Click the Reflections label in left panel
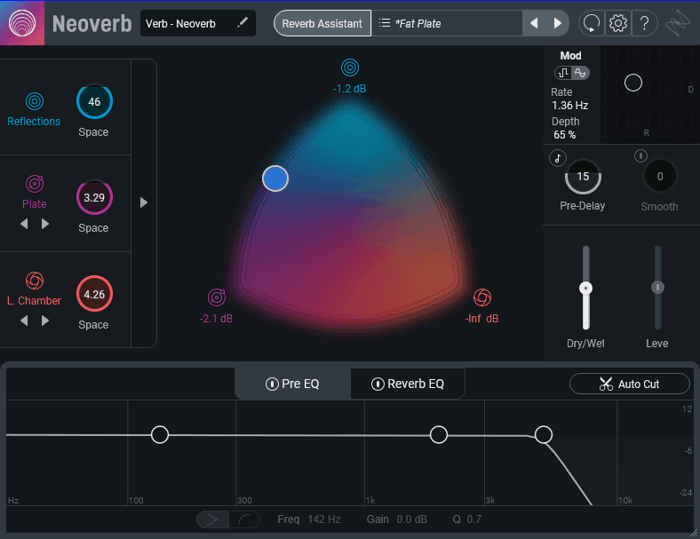The width and height of the screenshot is (700, 539). click(34, 121)
